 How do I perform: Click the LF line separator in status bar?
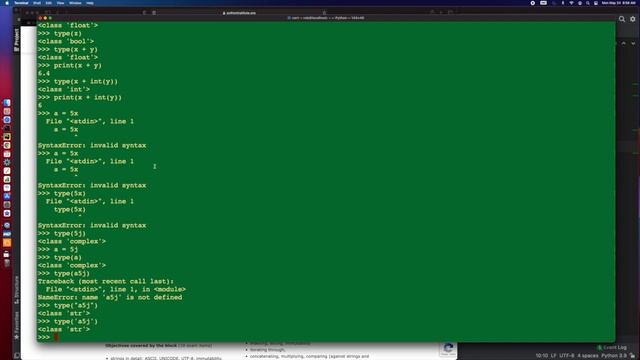click(x=554, y=356)
